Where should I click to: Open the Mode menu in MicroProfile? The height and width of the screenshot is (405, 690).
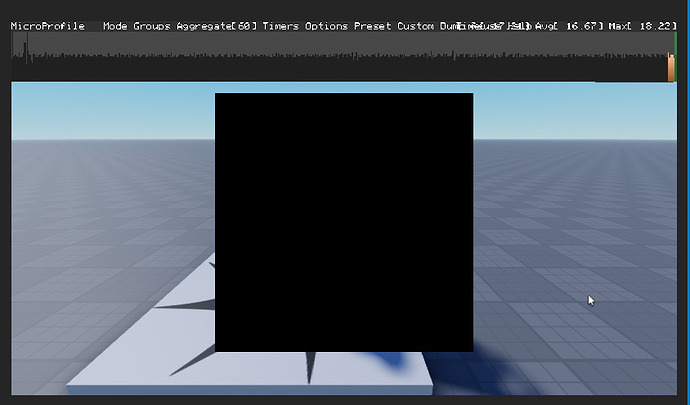click(115, 26)
